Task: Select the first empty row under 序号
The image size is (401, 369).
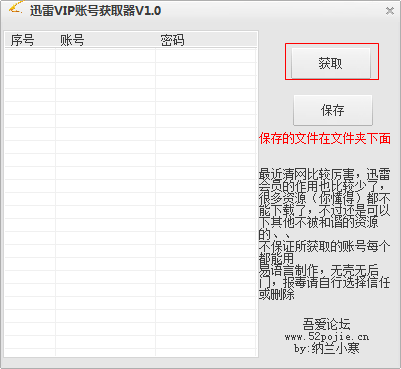Action: (x=30, y=56)
